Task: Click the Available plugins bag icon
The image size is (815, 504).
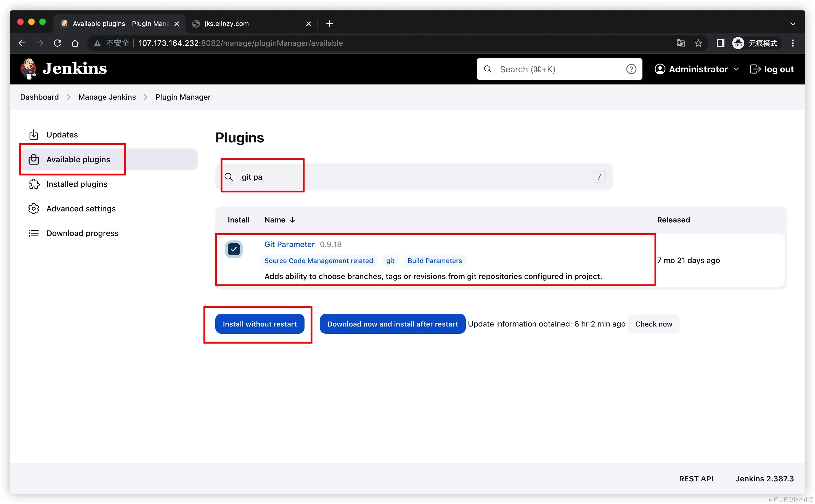Action: point(34,159)
